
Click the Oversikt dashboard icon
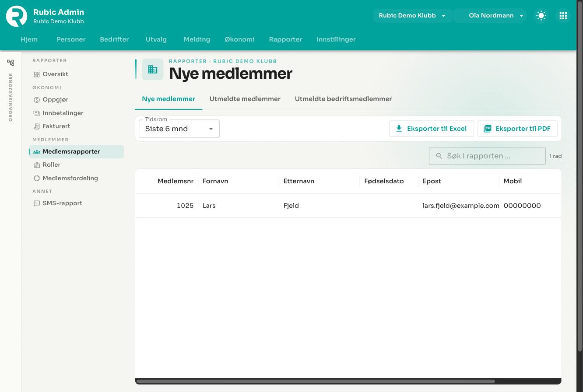tap(37, 74)
